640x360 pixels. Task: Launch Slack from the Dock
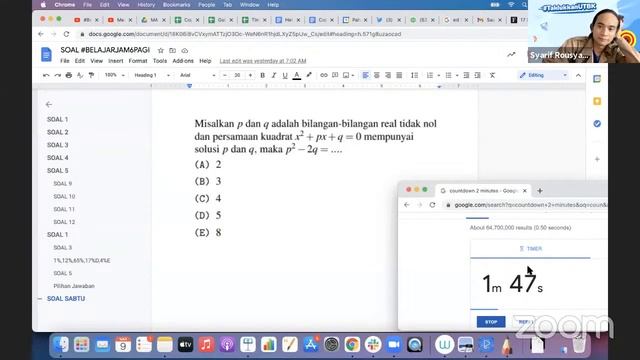(x=373, y=345)
